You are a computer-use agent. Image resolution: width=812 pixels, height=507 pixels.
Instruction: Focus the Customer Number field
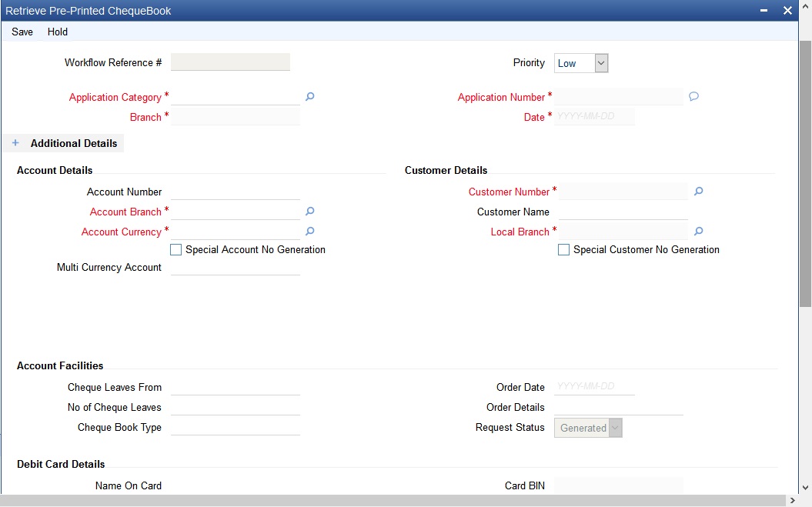pyautogui.click(x=623, y=192)
